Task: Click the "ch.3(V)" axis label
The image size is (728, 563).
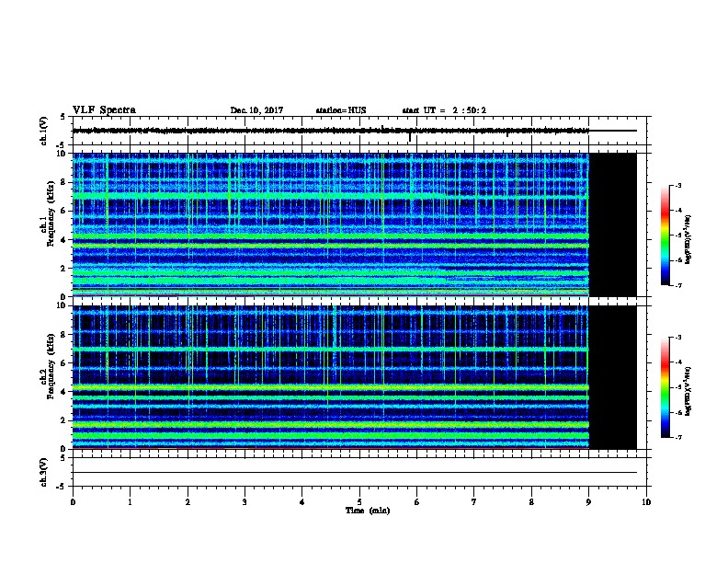Action: pyautogui.click(x=43, y=472)
